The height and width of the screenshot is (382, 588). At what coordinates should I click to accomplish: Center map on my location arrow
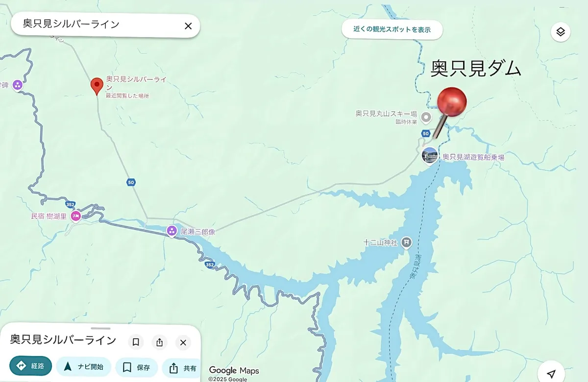point(551,374)
